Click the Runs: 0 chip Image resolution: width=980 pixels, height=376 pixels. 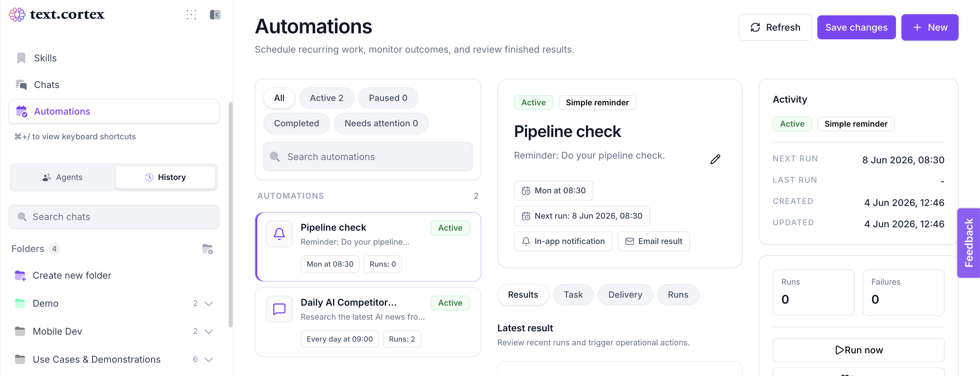coord(383,264)
